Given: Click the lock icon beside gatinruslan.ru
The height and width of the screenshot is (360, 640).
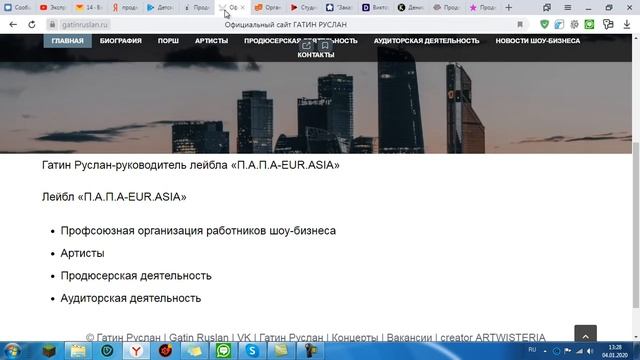Looking at the screenshot, I should click(52, 24).
